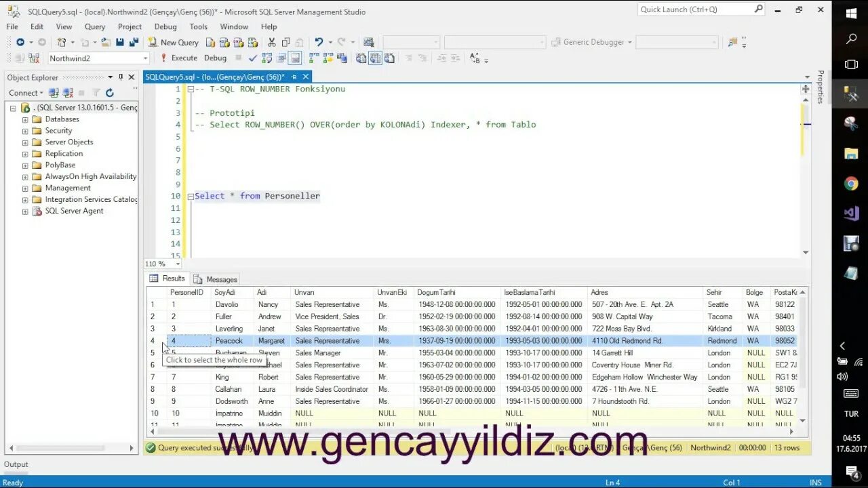The width and height of the screenshot is (868, 488).
Task: Collapse the SQL Server root node
Action: (13, 108)
